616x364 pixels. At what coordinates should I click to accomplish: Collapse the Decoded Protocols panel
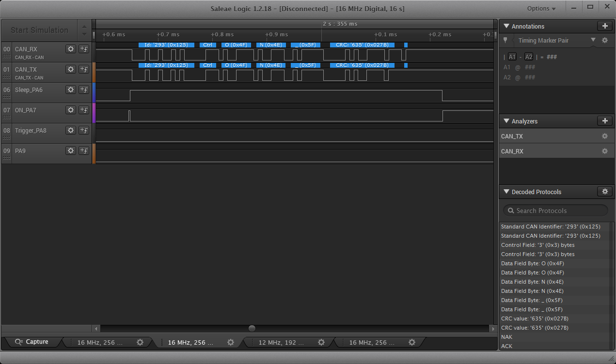506,192
